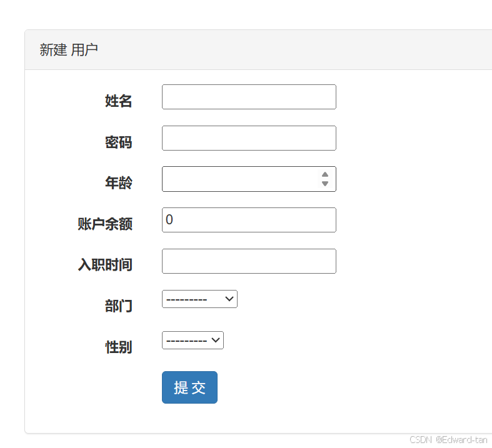Decrease 年龄 with the down spinner arrow
This screenshot has width=492, height=448.
pos(325,184)
